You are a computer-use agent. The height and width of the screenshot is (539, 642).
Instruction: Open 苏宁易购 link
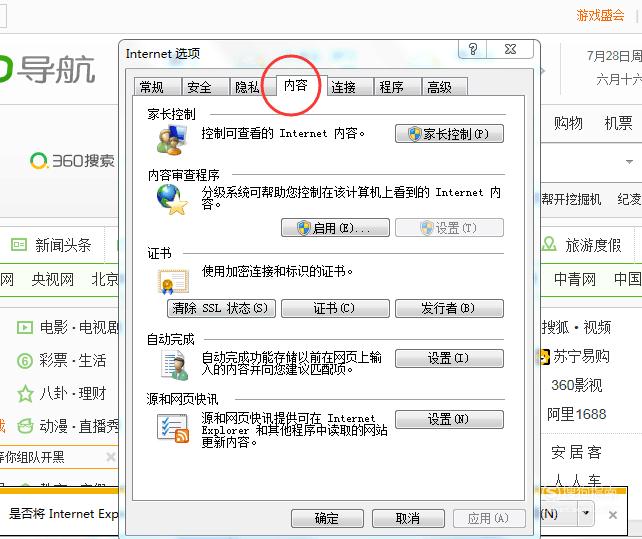(x=581, y=356)
